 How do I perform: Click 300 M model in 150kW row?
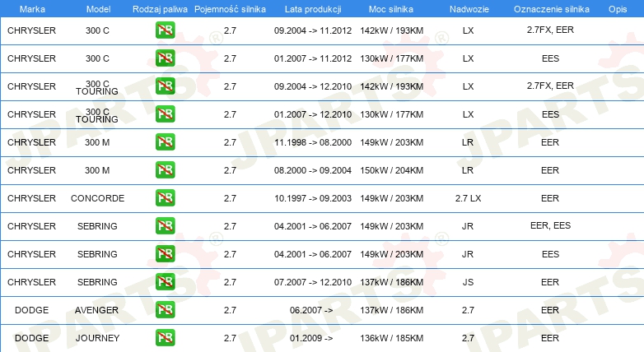pos(97,170)
